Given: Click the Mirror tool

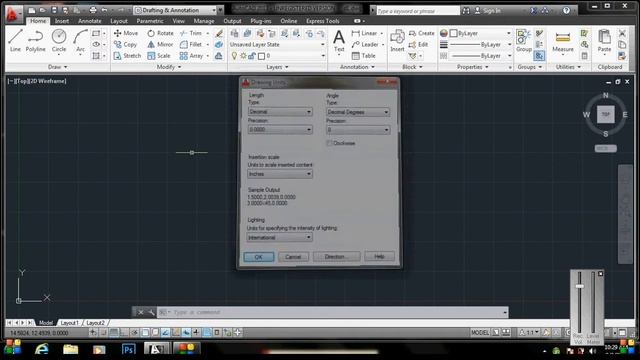Looking at the screenshot, I should click(160, 44).
